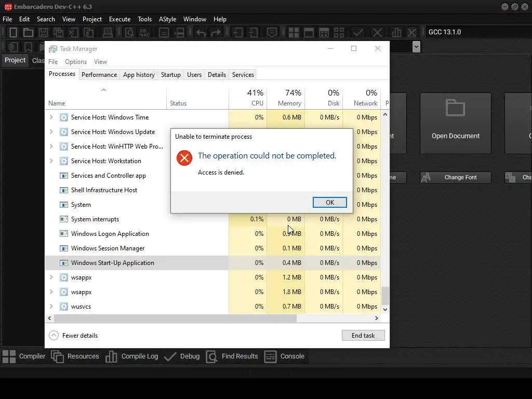Expand Service Host: Windows Update row
This screenshot has height=399, width=532.
51,132
